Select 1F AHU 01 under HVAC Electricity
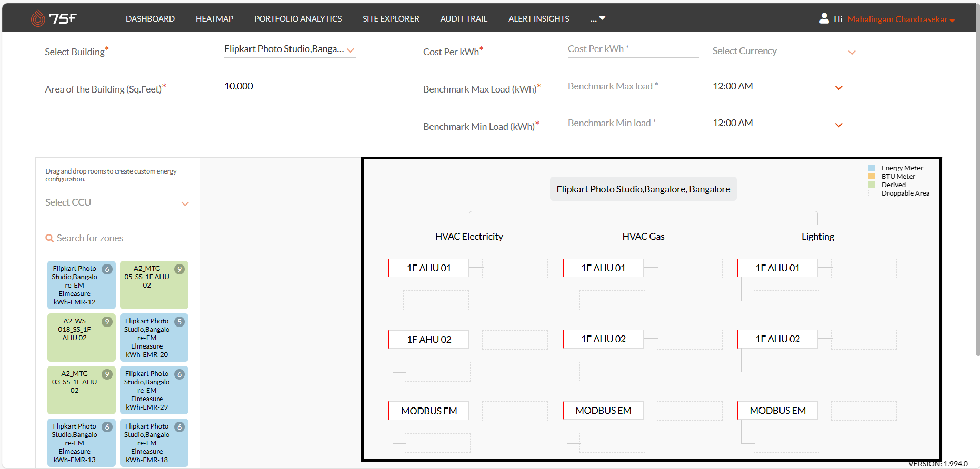Screen dimensions: 980x469 point(429,268)
